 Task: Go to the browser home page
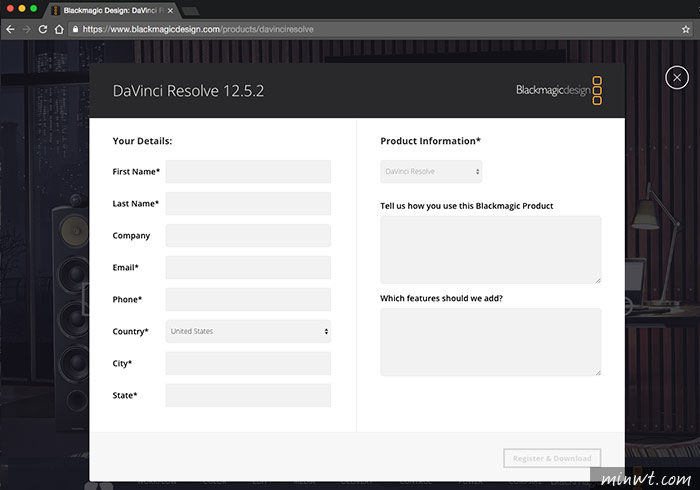click(59, 29)
